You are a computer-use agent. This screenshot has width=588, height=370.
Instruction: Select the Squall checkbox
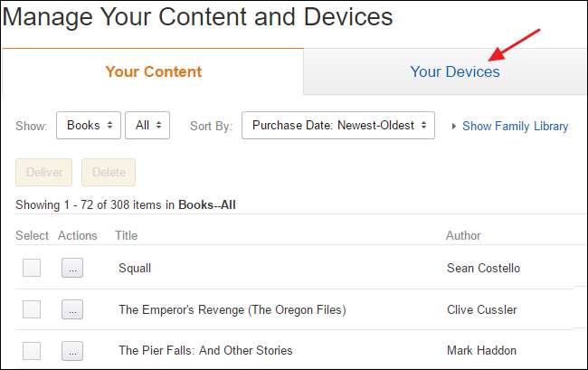32,268
